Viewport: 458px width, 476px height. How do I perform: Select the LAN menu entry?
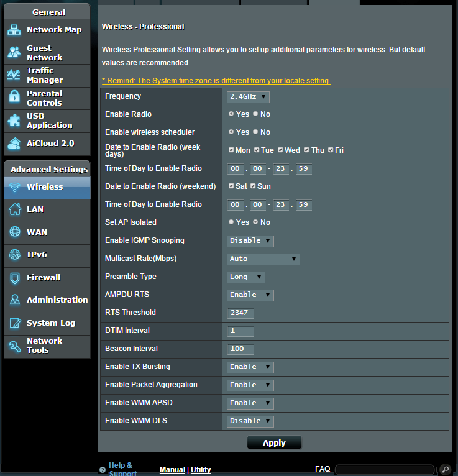[47, 209]
